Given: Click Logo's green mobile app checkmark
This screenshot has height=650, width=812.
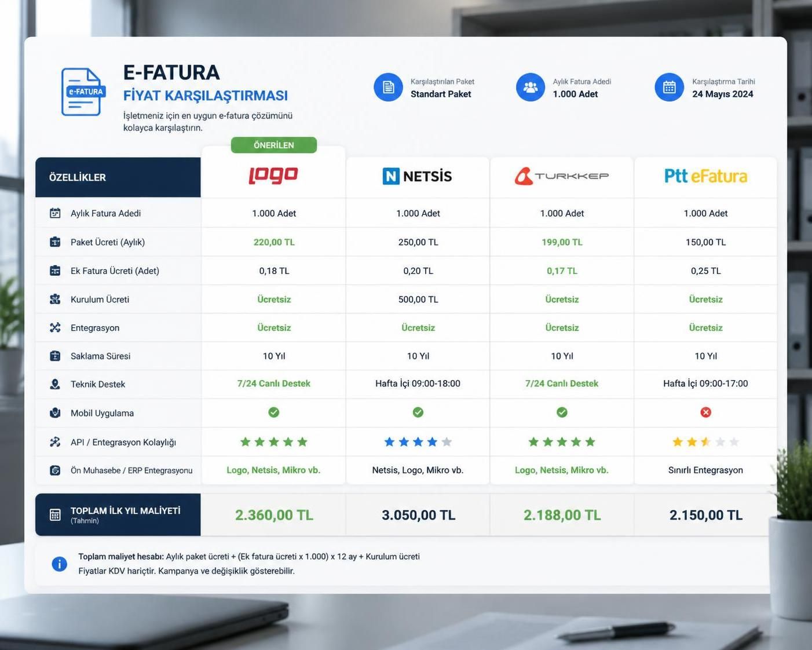Looking at the screenshot, I should (274, 412).
